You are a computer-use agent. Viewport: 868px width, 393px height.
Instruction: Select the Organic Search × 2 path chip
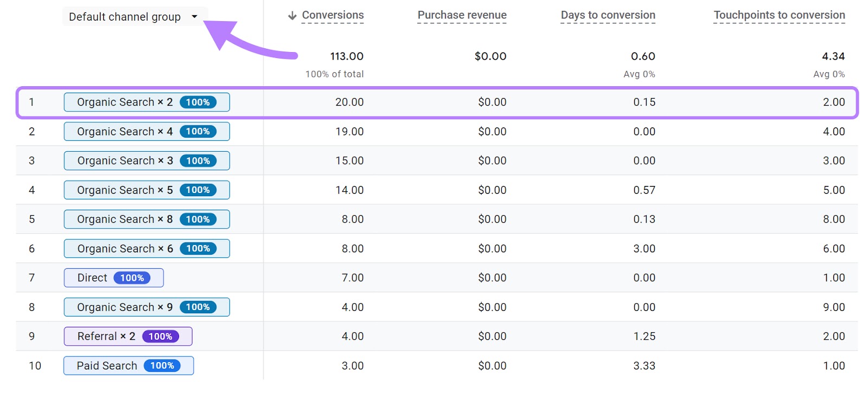click(x=124, y=102)
